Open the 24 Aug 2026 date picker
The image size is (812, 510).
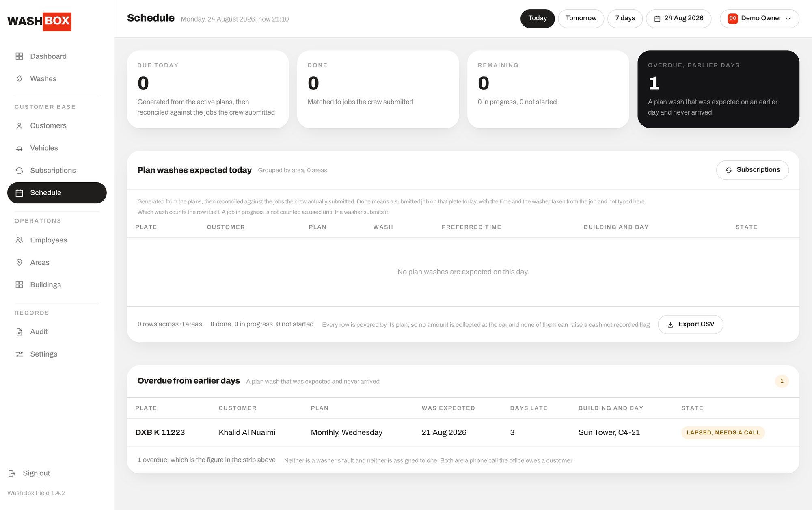(678, 19)
